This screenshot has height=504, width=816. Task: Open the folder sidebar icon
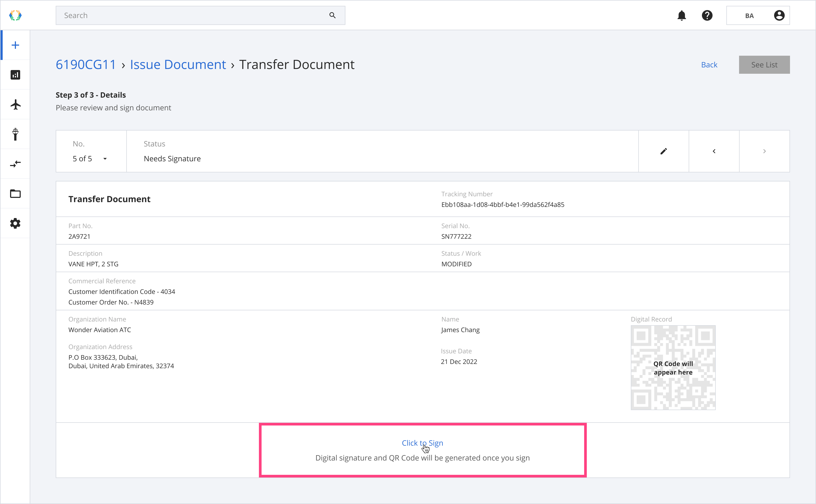tap(15, 194)
